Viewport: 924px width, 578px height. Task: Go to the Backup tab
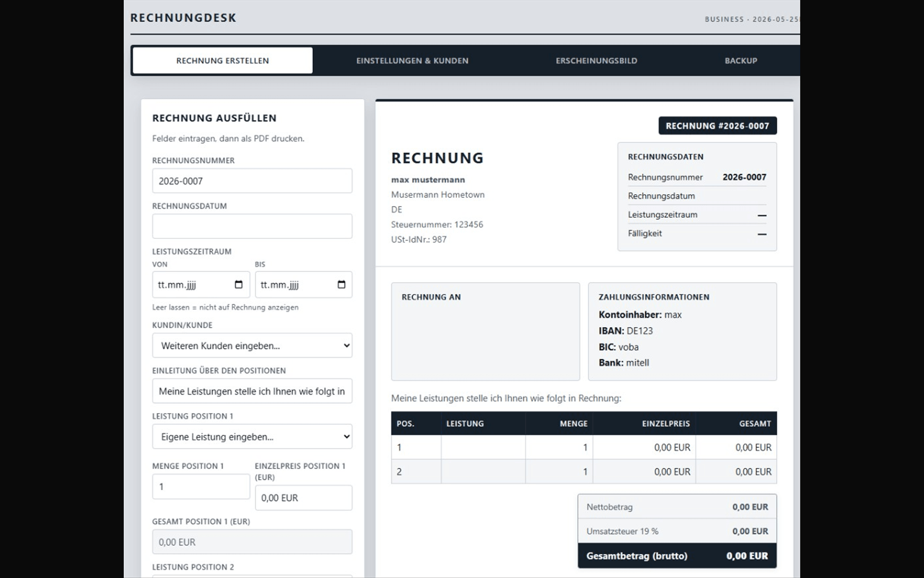point(741,61)
